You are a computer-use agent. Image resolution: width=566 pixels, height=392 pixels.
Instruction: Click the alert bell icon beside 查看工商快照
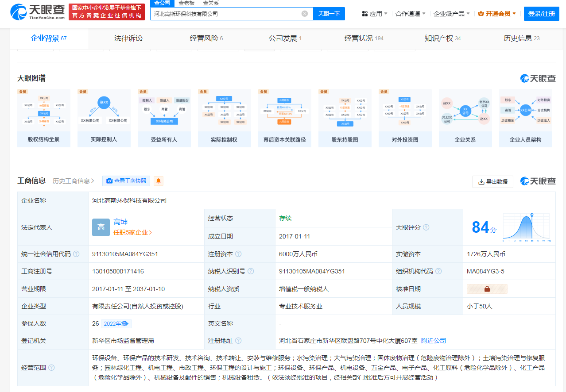[x=159, y=181]
